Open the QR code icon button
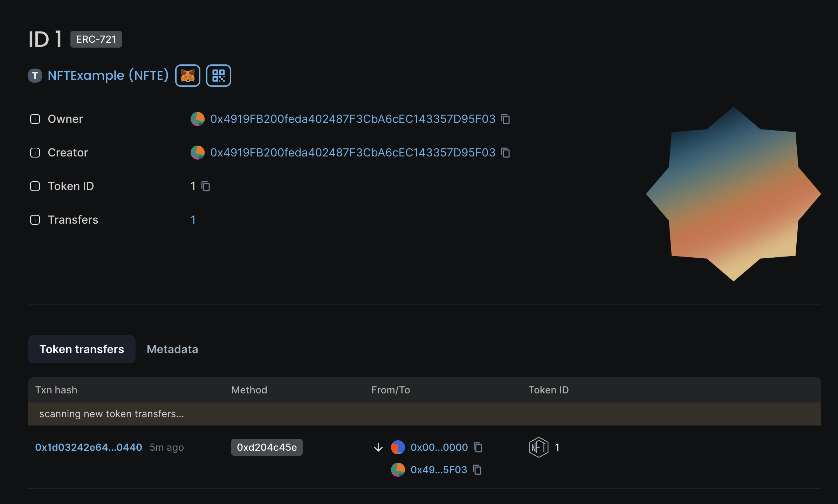The height and width of the screenshot is (504, 838). [x=218, y=76]
